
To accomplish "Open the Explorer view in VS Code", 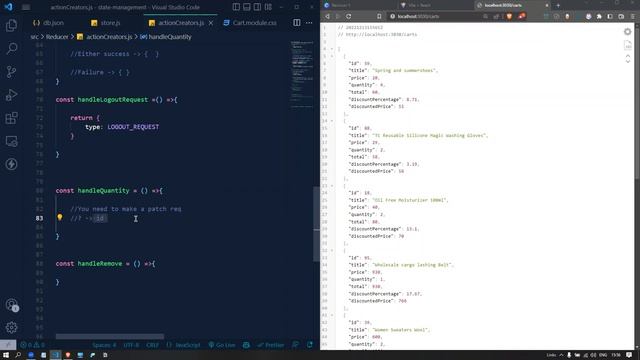I will click(x=11, y=25).
